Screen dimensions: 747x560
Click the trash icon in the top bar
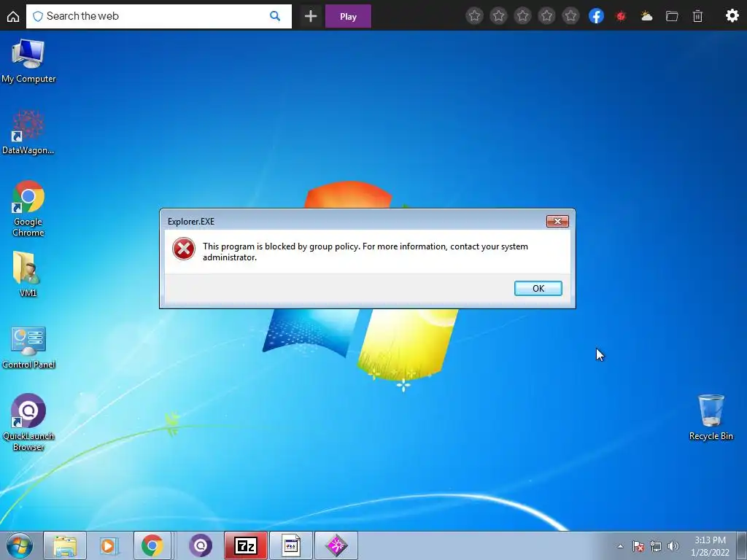(x=697, y=16)
